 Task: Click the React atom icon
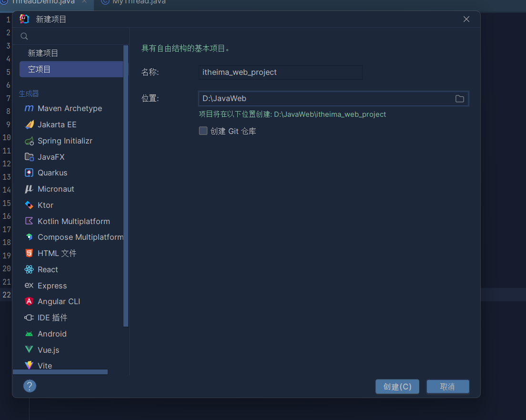[29, 269]
